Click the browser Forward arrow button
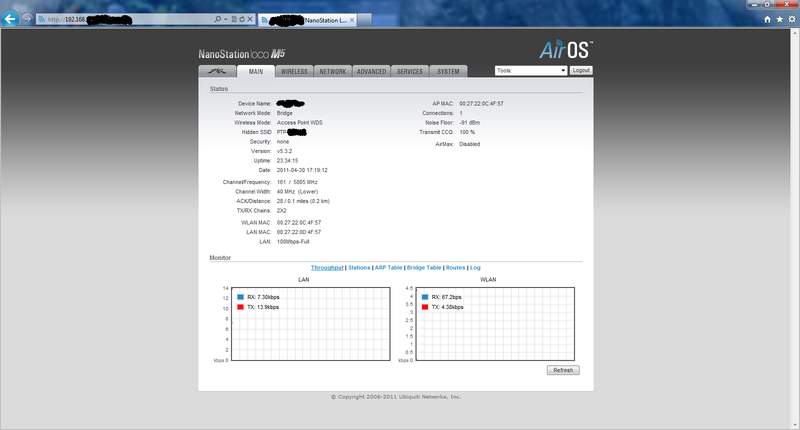The width and height of the screenshot is (800, 430). 28,19
